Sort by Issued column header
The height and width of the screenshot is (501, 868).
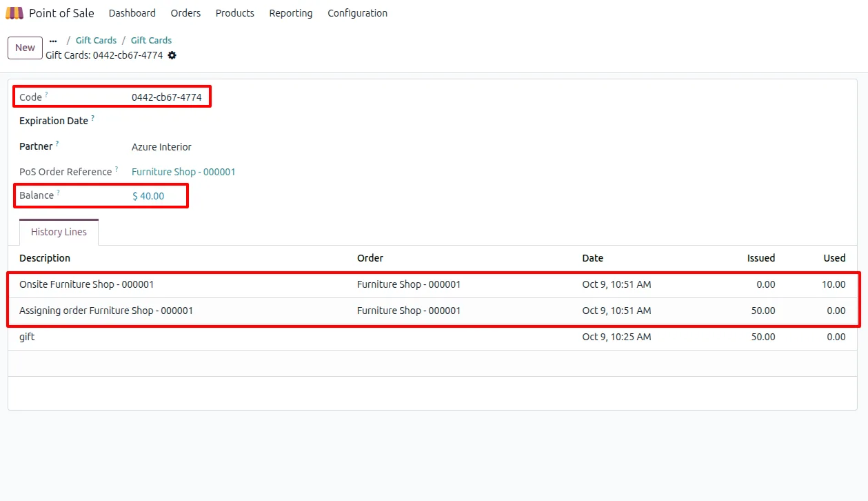coord(761,258)
